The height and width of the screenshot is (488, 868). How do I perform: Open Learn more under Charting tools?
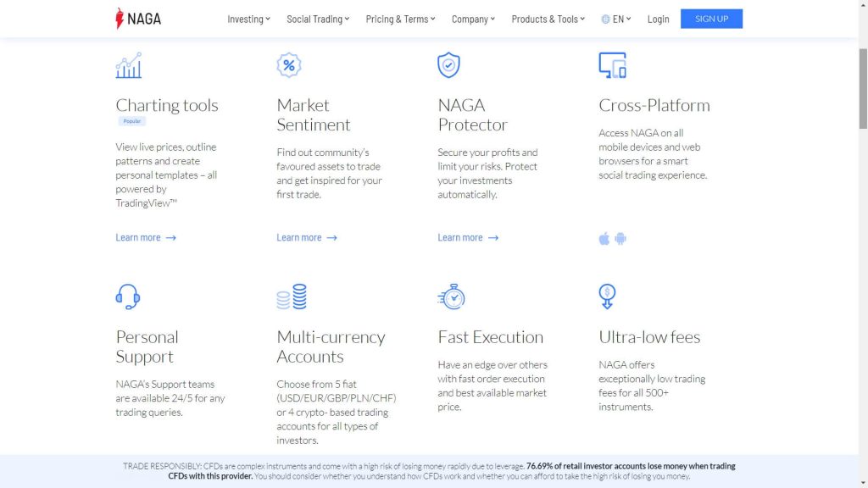(139, 237)
